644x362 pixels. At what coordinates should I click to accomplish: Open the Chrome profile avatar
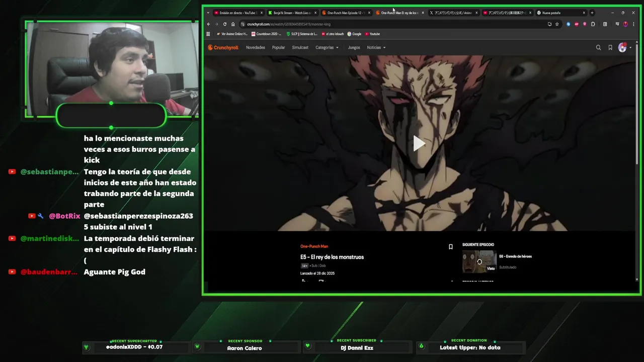(x=625, y=24)
